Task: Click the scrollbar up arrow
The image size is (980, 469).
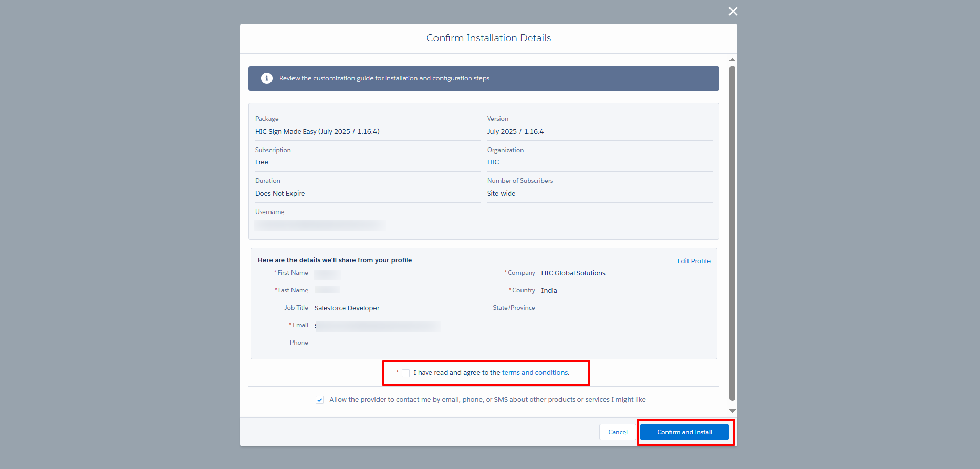Action: 732,60
